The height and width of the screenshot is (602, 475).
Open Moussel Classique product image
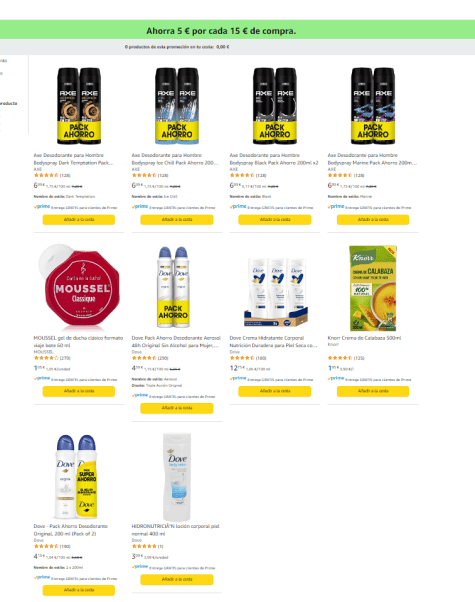[79, 287]
